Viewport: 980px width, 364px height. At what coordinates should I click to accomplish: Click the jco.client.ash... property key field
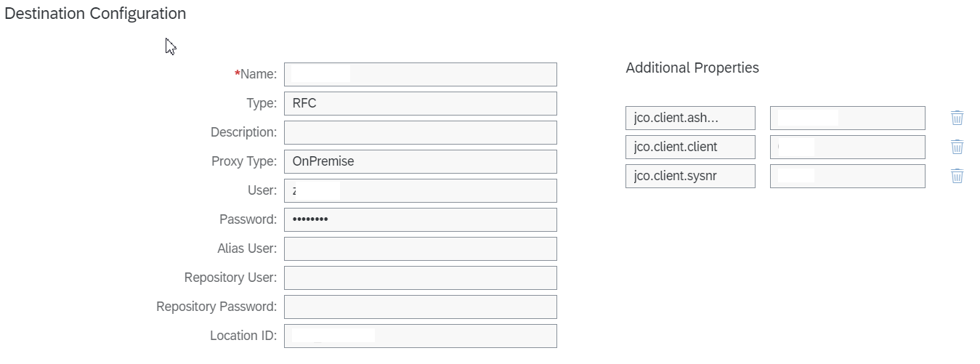click(x=690, y=118)
